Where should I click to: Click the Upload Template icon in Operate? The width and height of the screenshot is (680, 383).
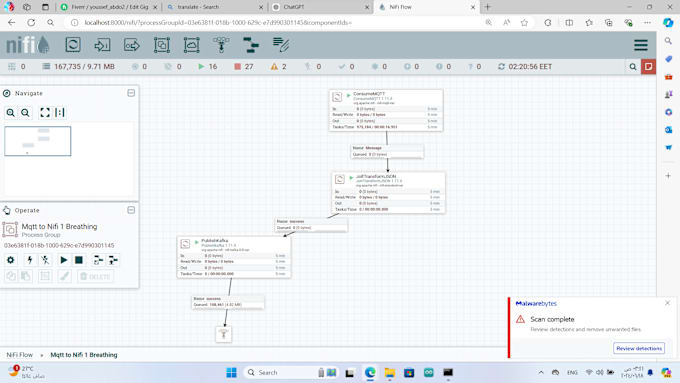click(x=113, y=260)
